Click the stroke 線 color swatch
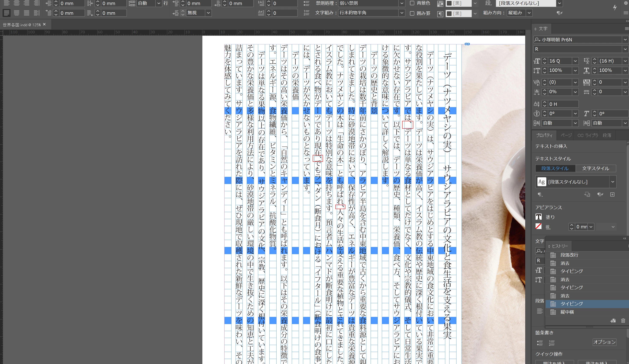Viewport: 629px width, 364px height. click(x=539, y=226)
